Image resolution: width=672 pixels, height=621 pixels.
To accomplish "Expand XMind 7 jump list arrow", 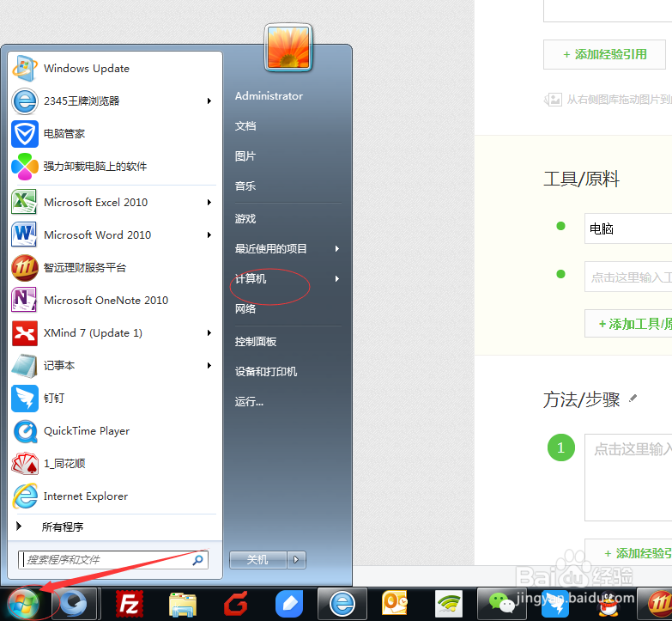I will [x=209, y=332].
